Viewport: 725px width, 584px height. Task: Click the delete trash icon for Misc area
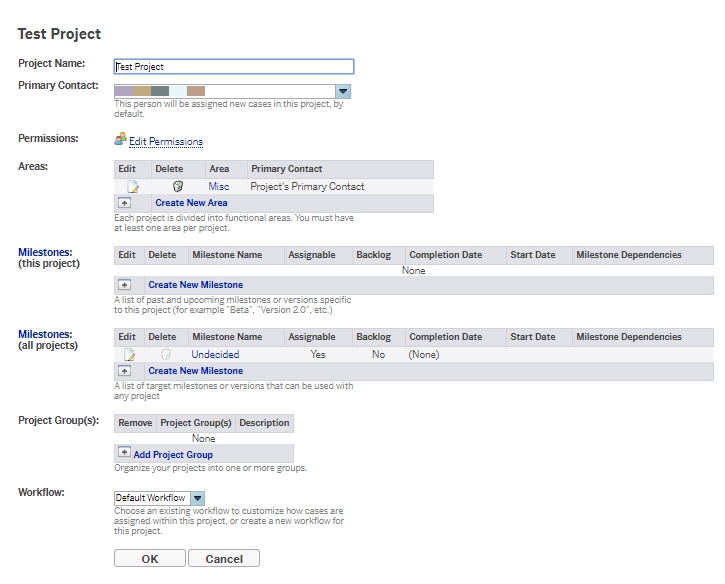click(x=177, y=187)
